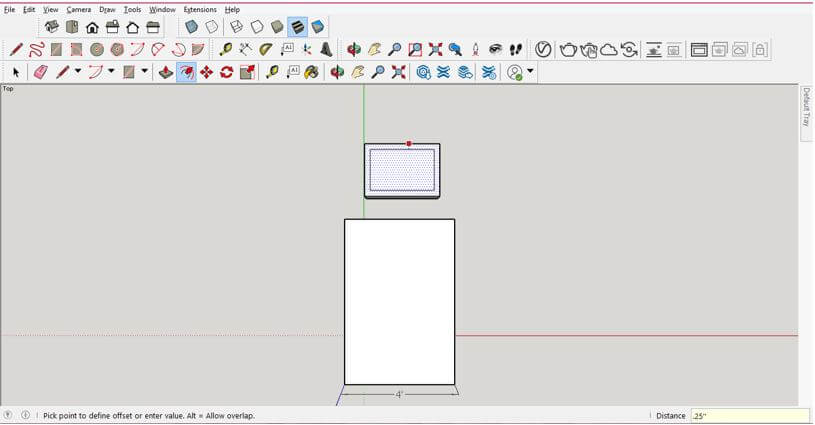Open Extension Manager icon
The width and height of the screenshot is (815, 425).
[x=489, y=72]
